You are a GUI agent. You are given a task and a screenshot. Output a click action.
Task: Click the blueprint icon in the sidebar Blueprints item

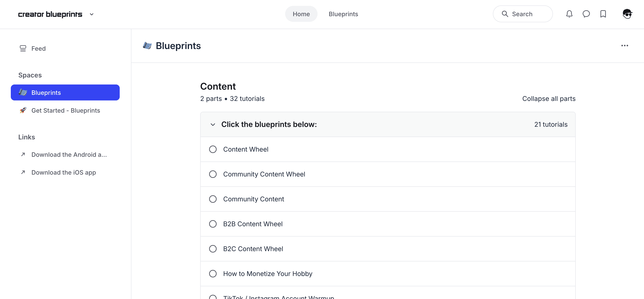pyautogui.click(x=23, y=92)
